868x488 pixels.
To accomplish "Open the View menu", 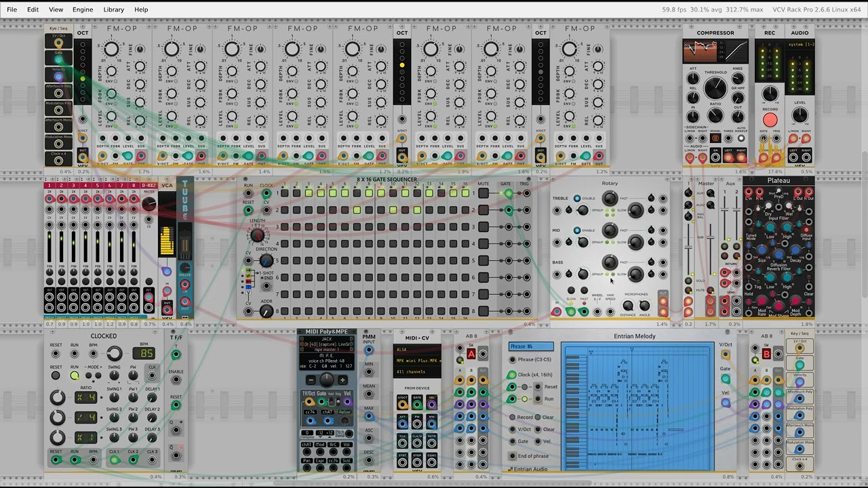I will pos(56,9).
